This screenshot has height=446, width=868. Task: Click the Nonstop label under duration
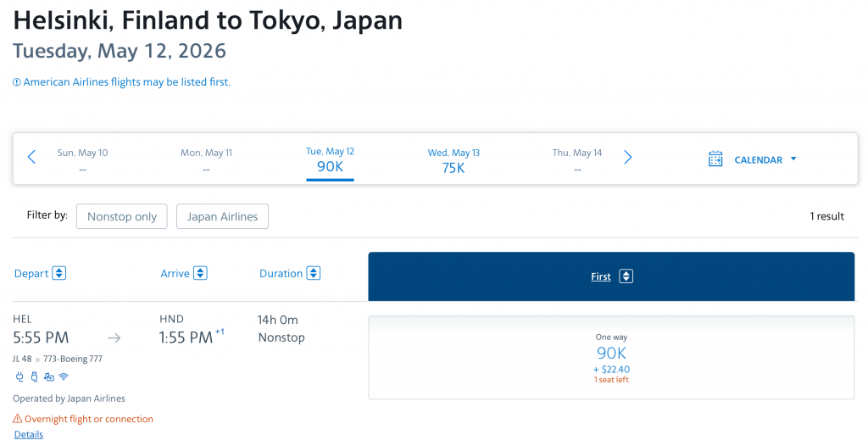281,337
